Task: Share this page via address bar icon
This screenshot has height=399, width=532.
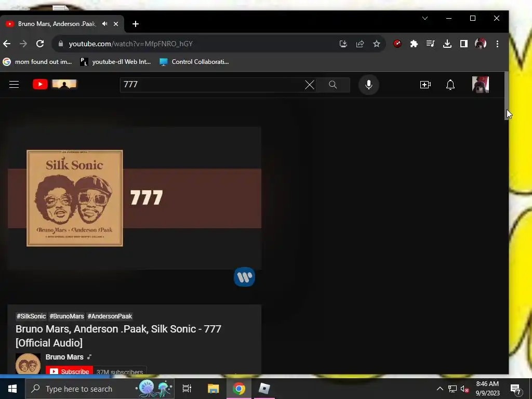Action: click(360, 44)
